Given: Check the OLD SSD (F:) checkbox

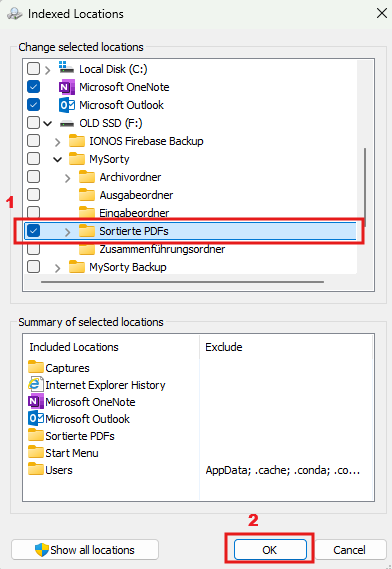Looking at the screenshot, I should point(33,123).
